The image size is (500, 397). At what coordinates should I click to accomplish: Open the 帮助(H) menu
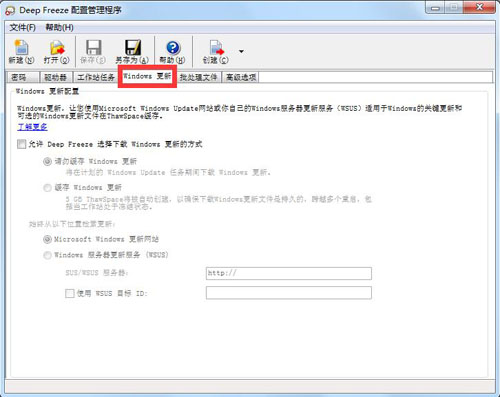click(59, 27)
